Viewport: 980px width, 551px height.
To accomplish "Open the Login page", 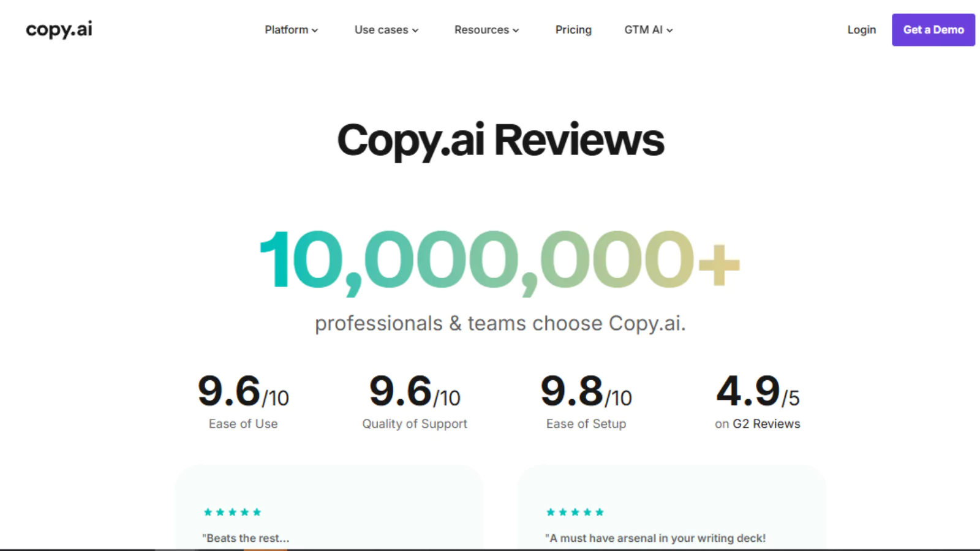I will click(861, 29).
